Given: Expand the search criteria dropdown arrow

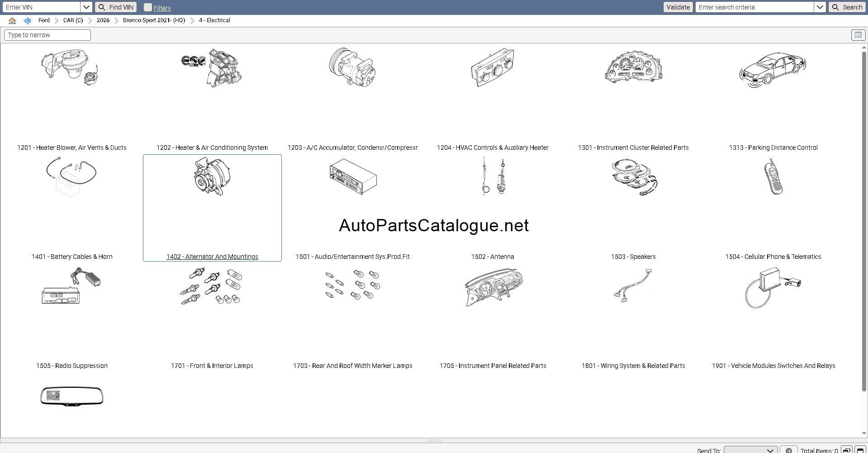Looking at the screenshot, I should [820, 7].
